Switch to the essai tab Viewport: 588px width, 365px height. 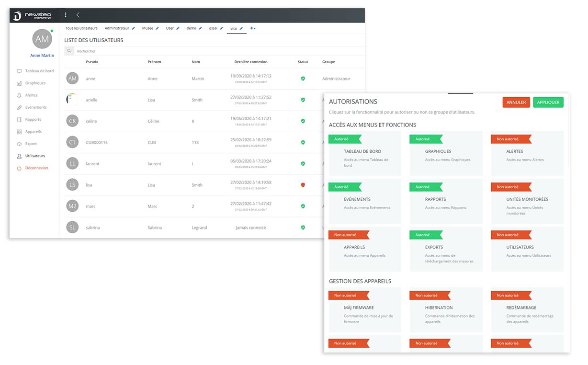(214, 28)
